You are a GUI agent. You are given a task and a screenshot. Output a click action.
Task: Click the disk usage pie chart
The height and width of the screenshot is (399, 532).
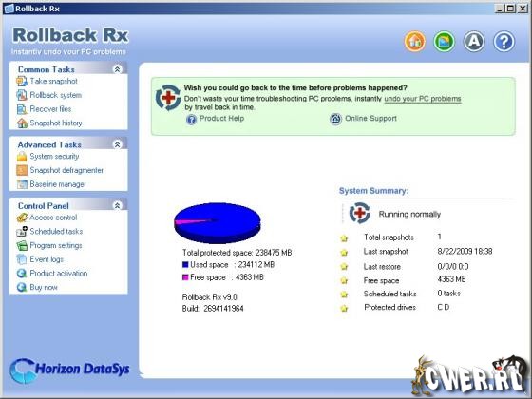click(218, 223)
